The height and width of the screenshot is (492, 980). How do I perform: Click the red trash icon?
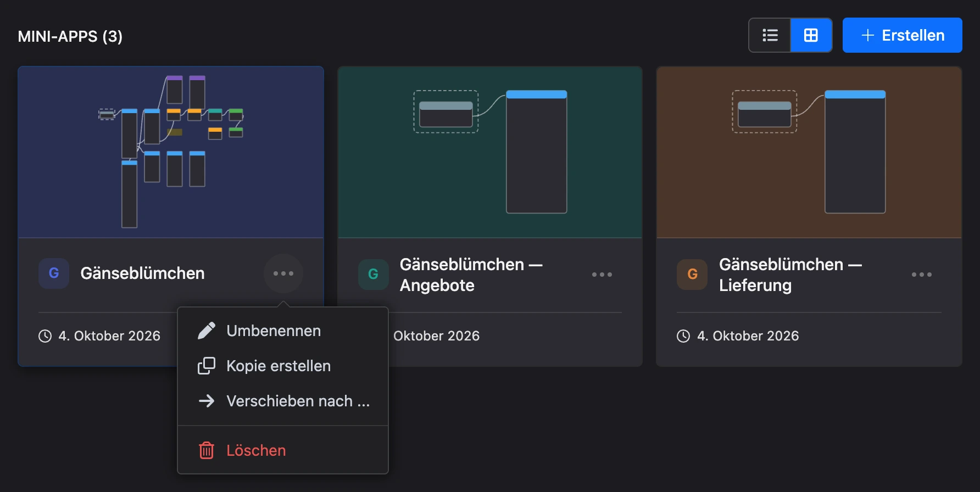click(x=207, y=450)
